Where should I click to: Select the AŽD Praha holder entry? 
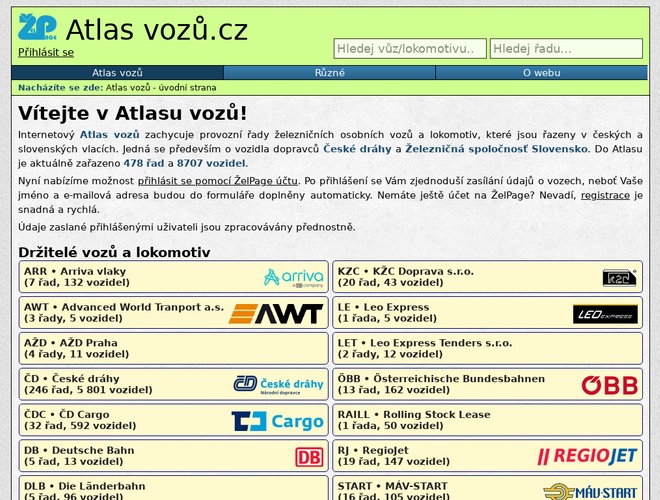(174, 348)
